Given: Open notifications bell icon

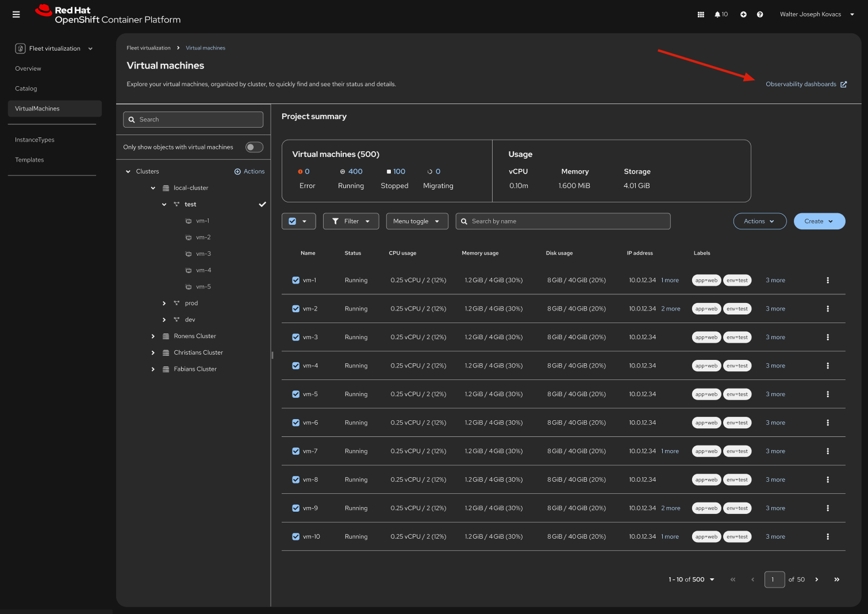Looking at the screenshot, I should coord(718,14).
